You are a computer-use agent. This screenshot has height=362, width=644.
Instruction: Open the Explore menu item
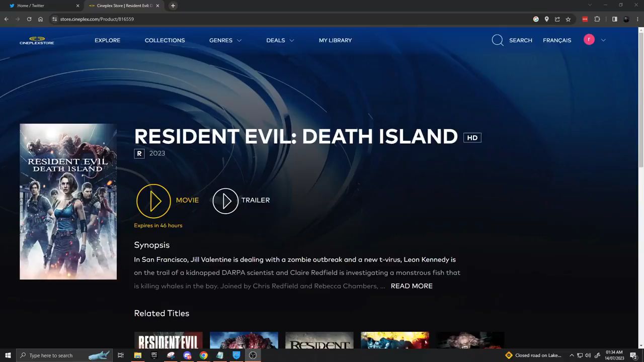coord(107,40)
